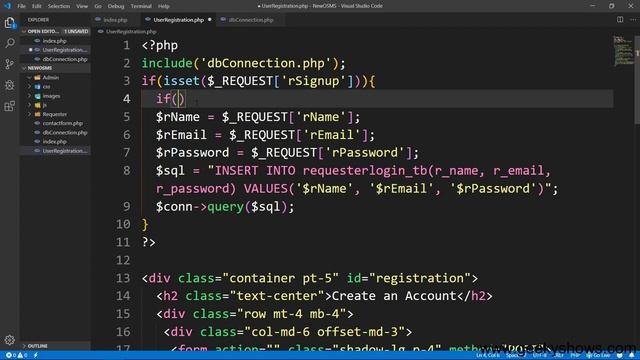Open the Help menu
The image size is (640, 360).
pyautogui.click(x=164, y=6)
